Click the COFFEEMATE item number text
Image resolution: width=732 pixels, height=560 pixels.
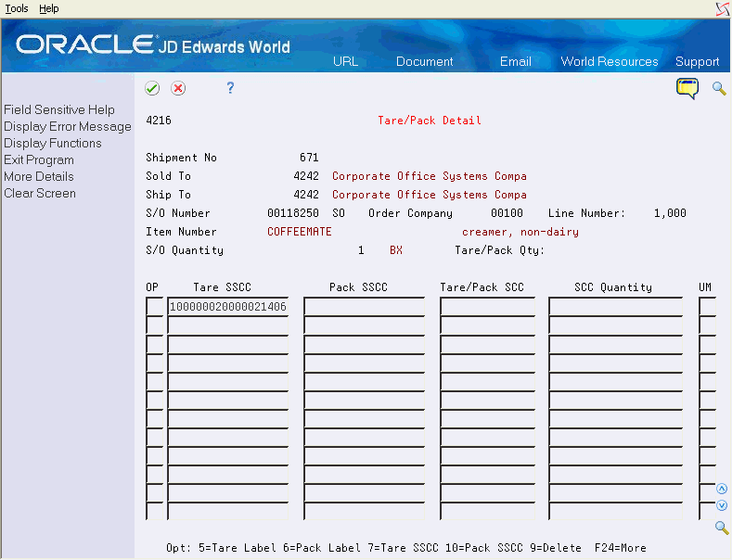point(300,232)
